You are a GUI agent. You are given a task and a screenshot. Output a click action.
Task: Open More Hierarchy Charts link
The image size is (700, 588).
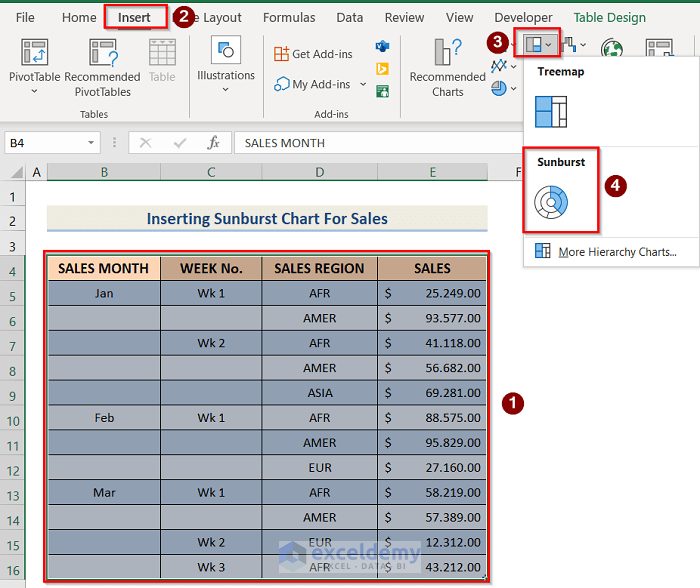click(617, 252)
